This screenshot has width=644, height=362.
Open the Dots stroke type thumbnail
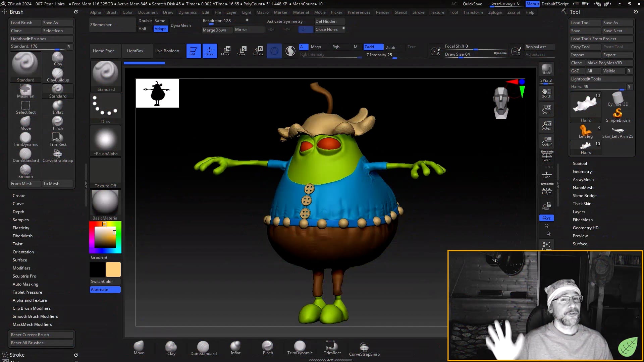click(105, 108)
